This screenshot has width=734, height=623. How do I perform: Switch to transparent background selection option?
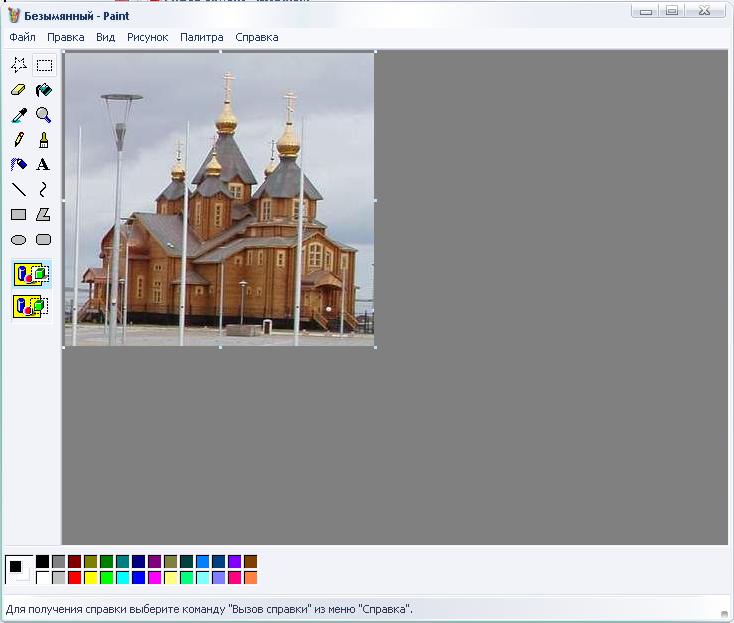click(x=32, y=306)
